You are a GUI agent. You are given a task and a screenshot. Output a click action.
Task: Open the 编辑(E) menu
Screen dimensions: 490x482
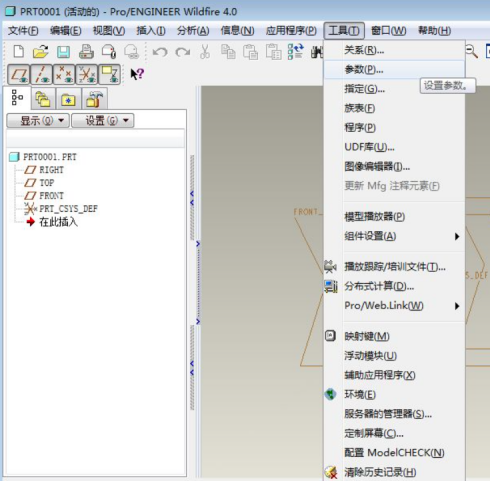click(x=66, y=31)
